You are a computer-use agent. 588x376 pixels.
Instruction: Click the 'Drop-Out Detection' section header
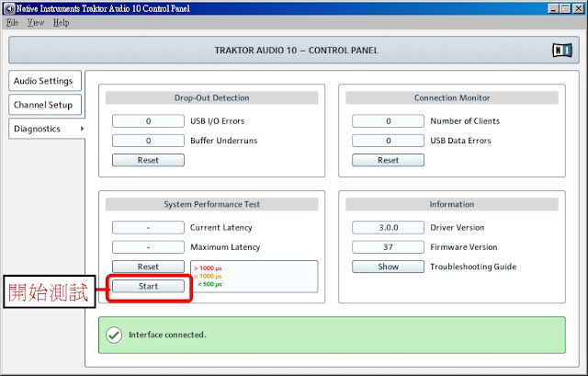point(212,98)
